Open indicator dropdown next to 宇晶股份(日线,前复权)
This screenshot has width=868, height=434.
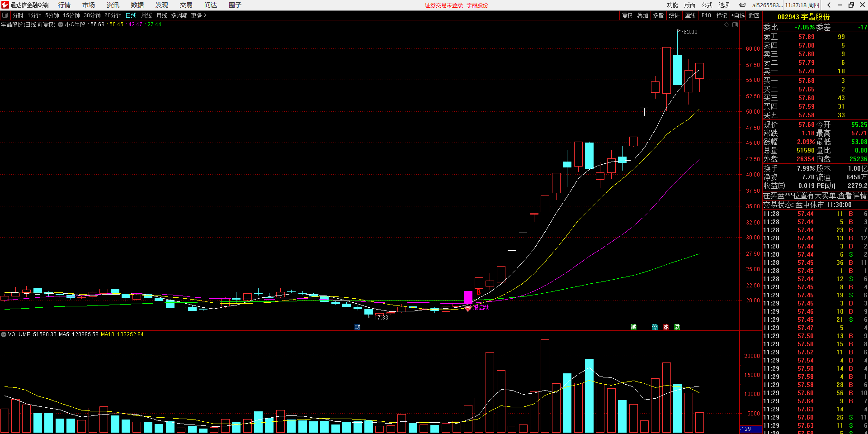(61, 24)
